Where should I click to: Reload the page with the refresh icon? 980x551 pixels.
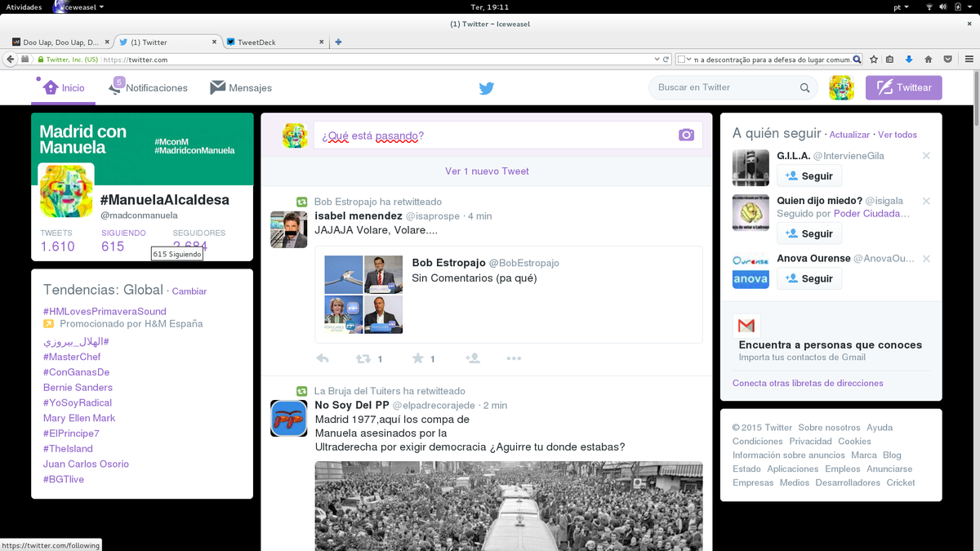(x=666, y=60)
